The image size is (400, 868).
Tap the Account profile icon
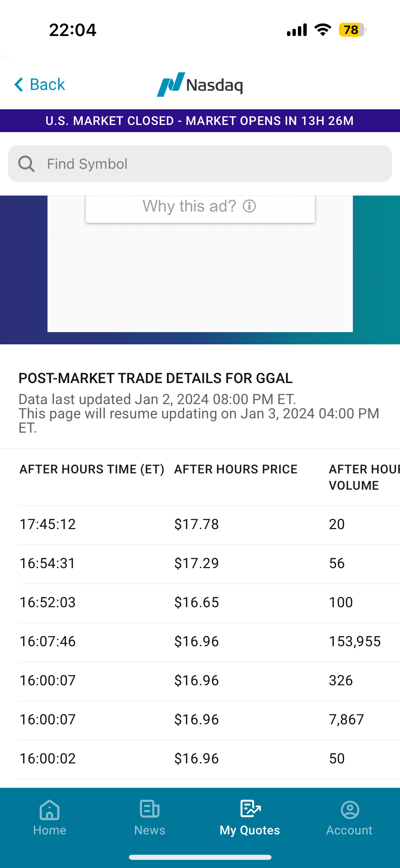tap(350, 810)
